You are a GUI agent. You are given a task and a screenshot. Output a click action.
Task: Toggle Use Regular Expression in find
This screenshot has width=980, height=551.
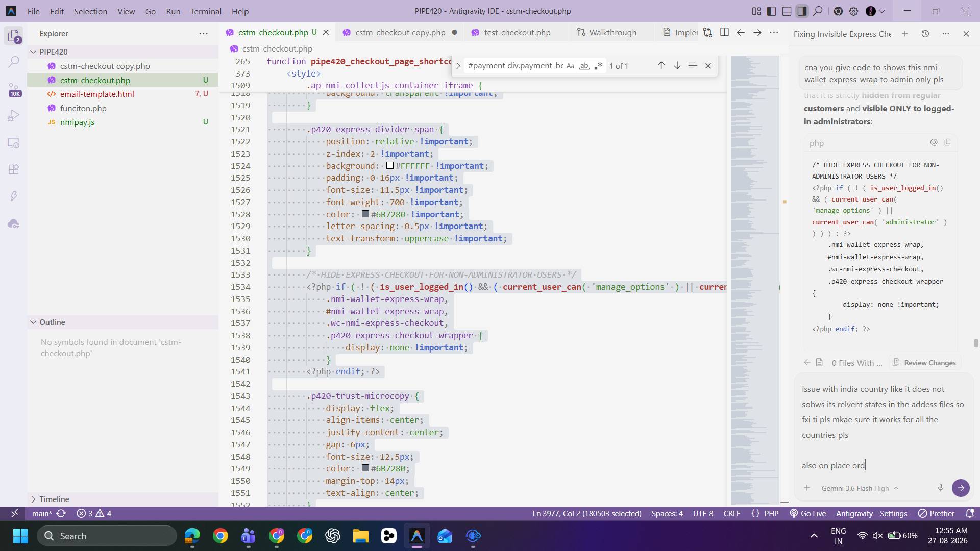[598, 66]
